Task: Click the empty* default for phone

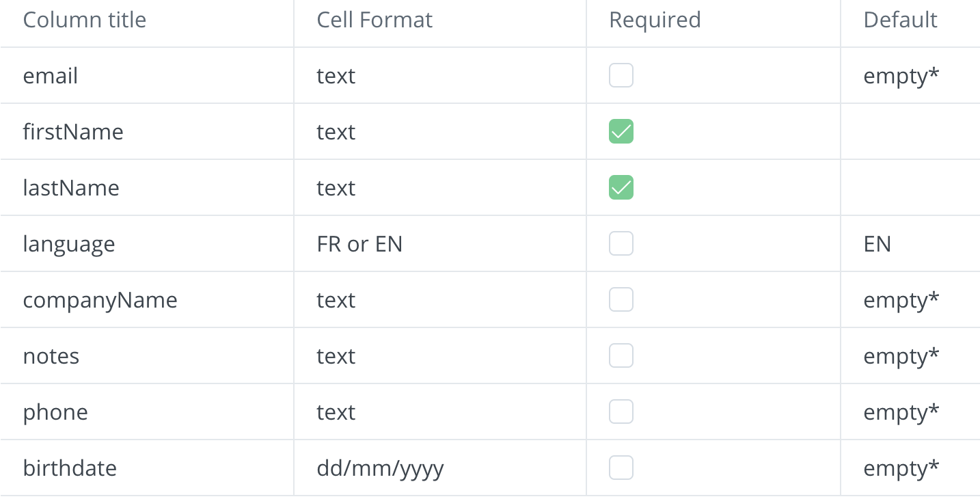Action: 901,412
